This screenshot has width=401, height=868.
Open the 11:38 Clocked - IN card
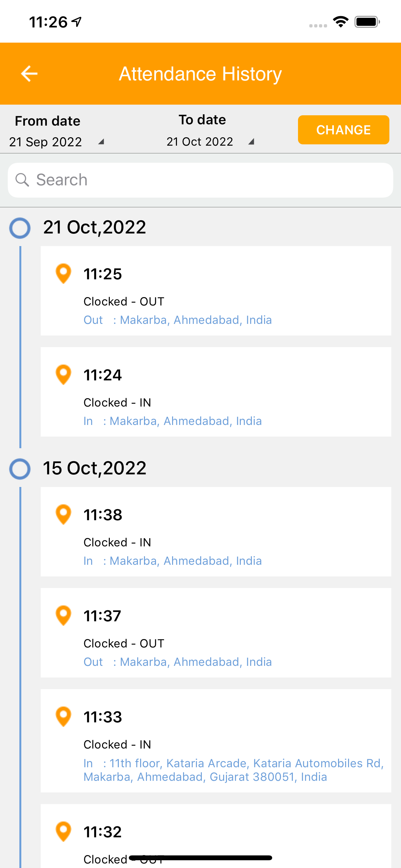click(x=216, y=532)
